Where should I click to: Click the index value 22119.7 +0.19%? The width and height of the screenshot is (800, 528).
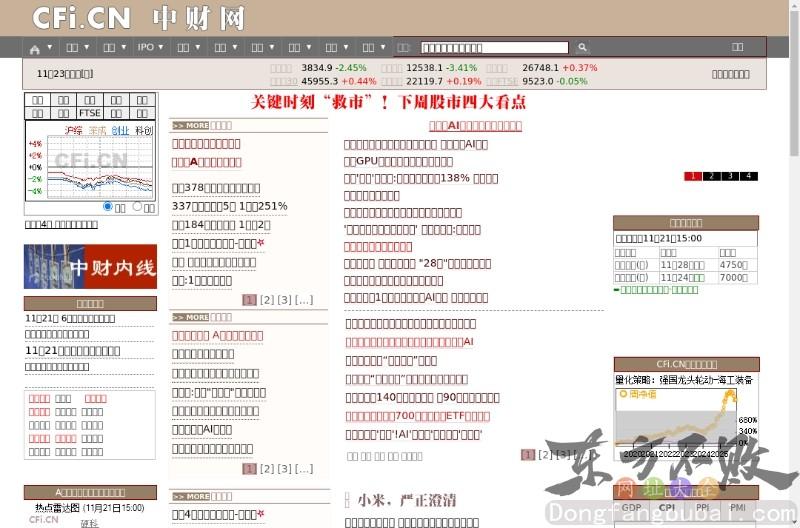click(443, 81)
